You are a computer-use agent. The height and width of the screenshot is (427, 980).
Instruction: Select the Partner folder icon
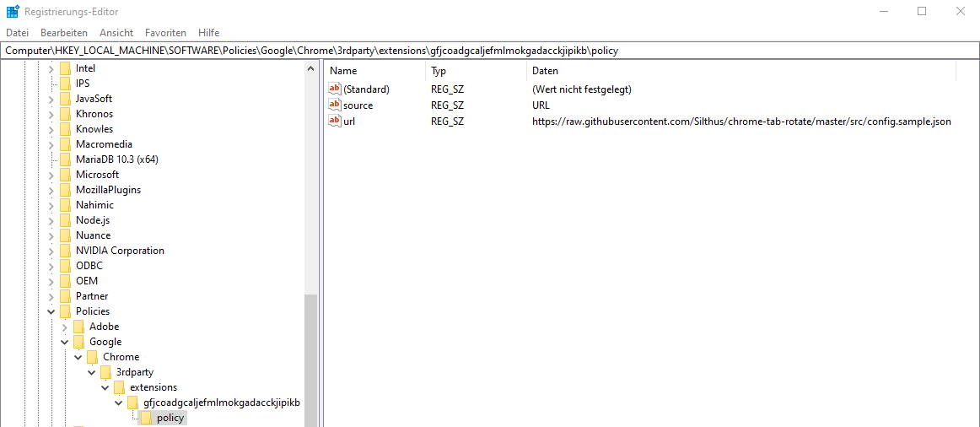[x=65, y=295]
